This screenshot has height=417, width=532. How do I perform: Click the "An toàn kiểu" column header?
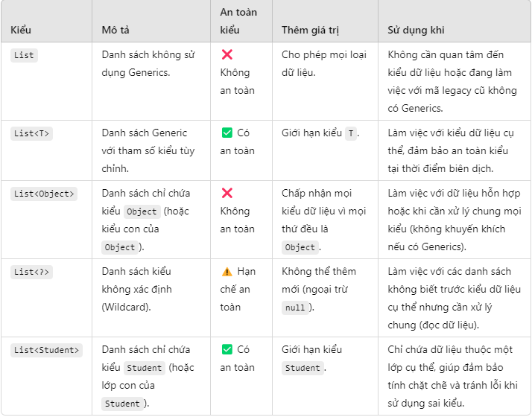click(x=237, y=22)
